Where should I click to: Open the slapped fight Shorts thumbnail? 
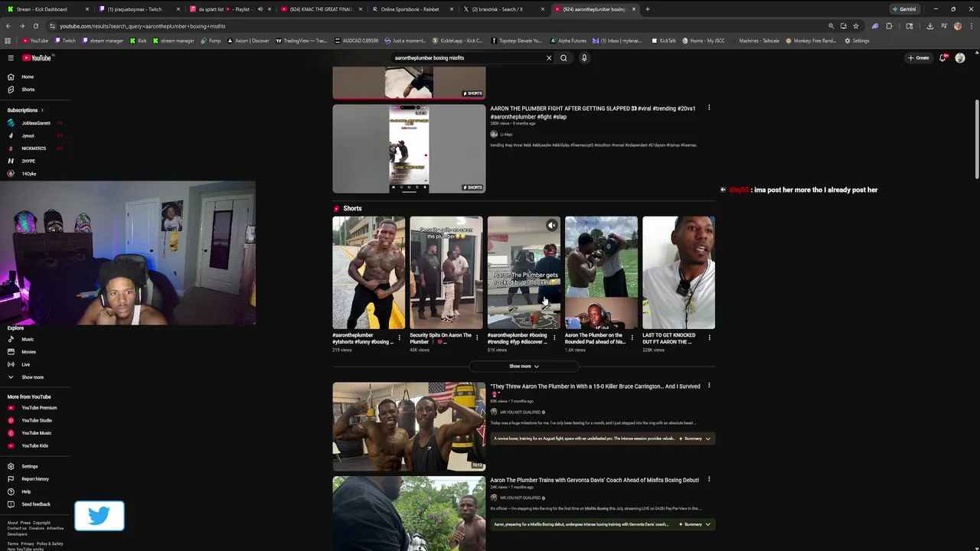coord(409,148)
